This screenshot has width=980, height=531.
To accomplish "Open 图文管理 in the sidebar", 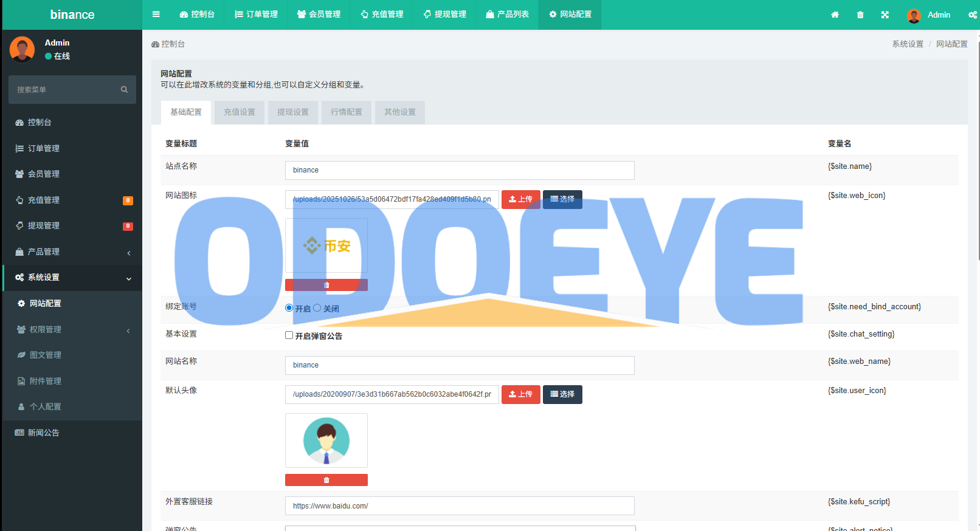I will click(72, 355).
